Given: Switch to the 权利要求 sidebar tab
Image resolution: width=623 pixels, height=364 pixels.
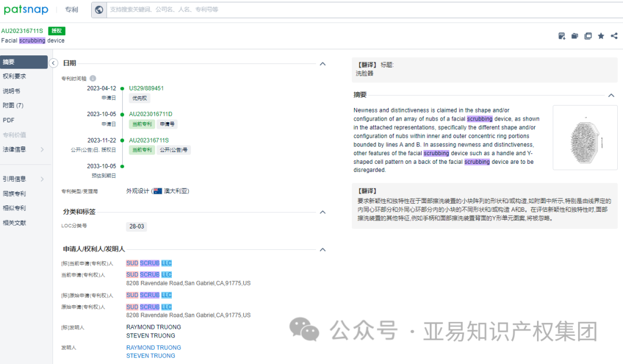Looking at the screenshot, I should pos(16,76).
